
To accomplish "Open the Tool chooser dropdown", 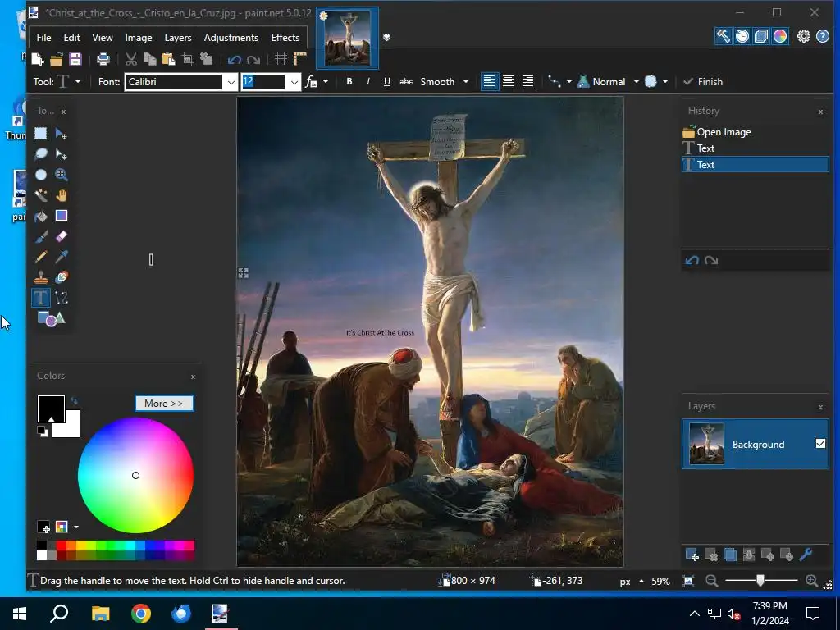I will [x=78, y=81].
